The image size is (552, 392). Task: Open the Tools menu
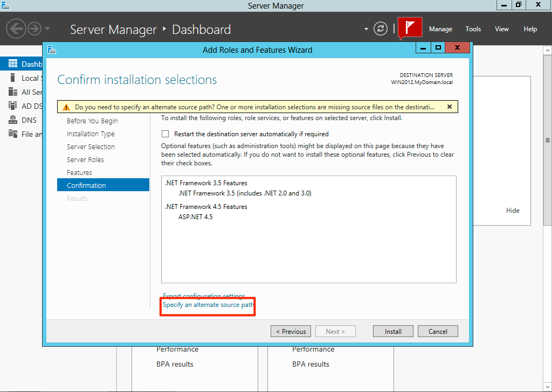[473, 29]
